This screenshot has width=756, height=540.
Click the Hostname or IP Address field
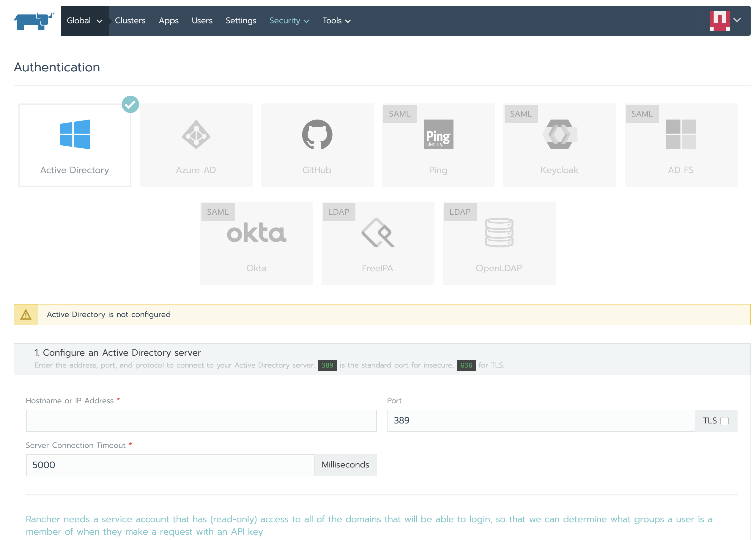coord(201,421)
